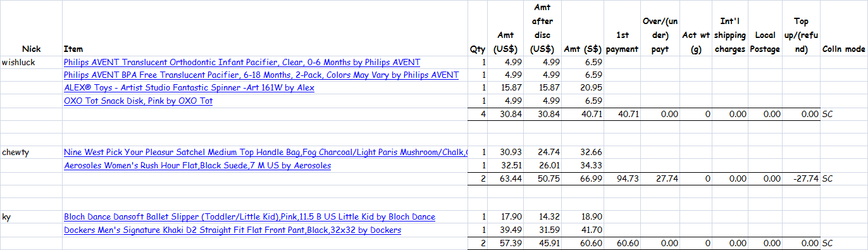
Task: Select the wishluck nickname cell
Action: (x=31, y=63)
